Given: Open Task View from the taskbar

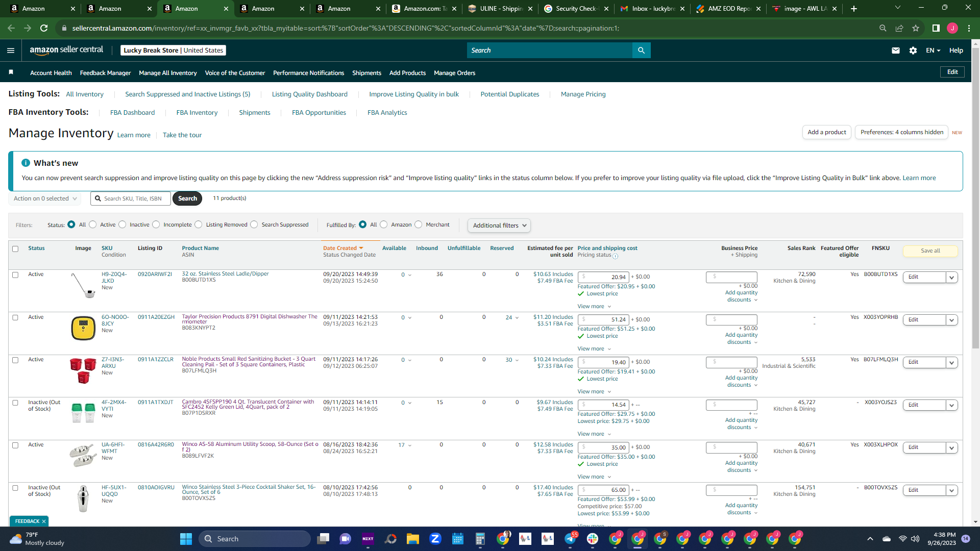Looking at the screenshot, I should click(x=323, y=539).
